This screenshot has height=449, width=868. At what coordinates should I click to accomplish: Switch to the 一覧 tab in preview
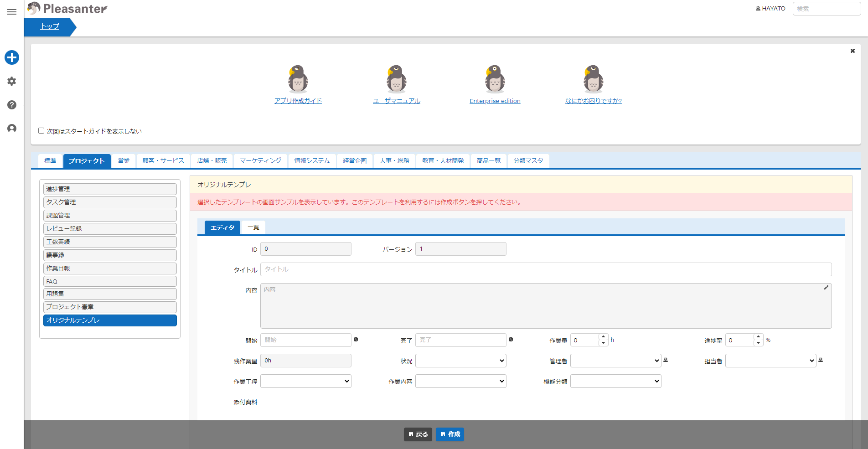click(x=253, y=227)
